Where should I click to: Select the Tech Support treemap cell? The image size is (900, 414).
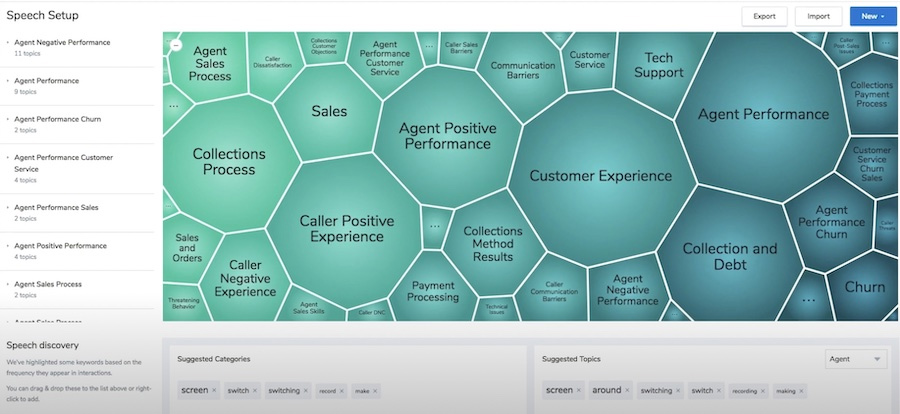coord(658,65)
